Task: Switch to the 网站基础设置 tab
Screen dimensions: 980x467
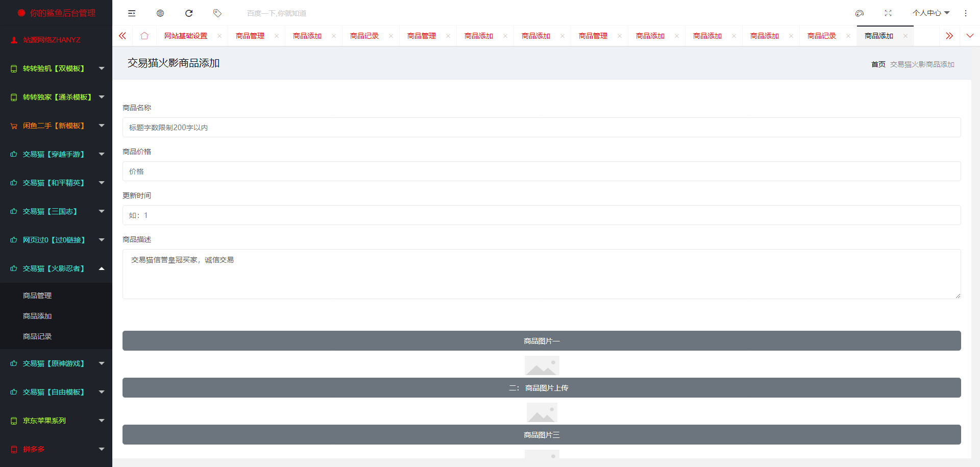Action: click(x=186, y=36)
